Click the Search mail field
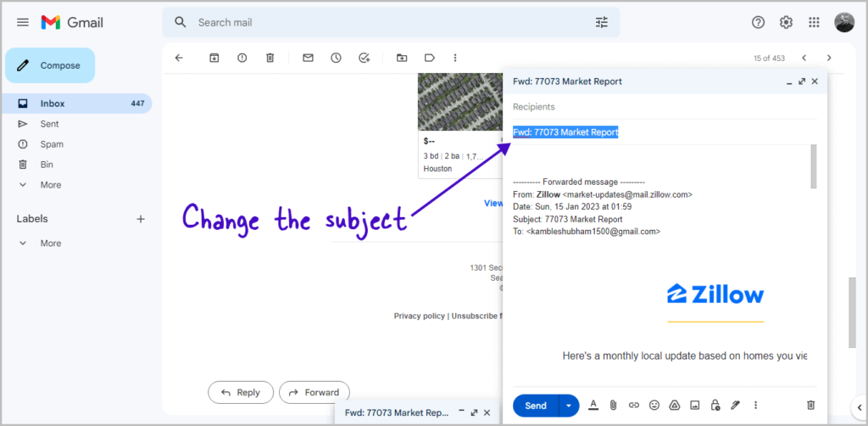The image size is (868, 426). coord(391,22)
